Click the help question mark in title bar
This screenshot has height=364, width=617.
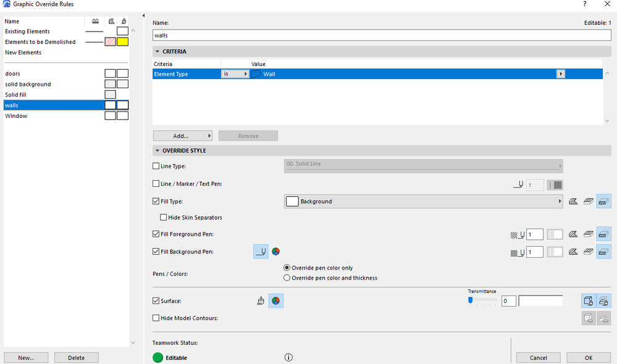(x=585, y=4)
